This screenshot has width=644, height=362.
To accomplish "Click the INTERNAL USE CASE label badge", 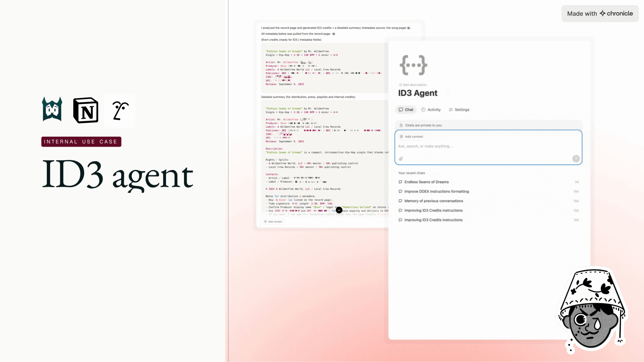I will [x=81, y=142].
